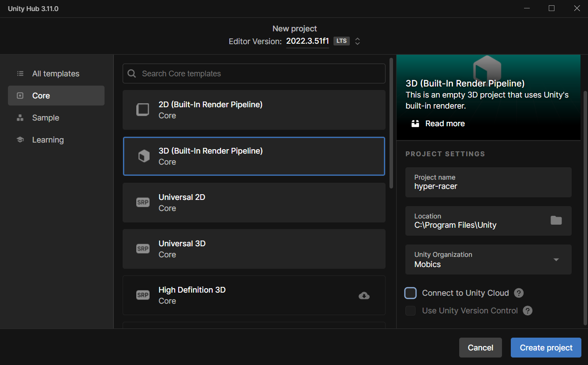Edit the Project name field

[488, 182]
